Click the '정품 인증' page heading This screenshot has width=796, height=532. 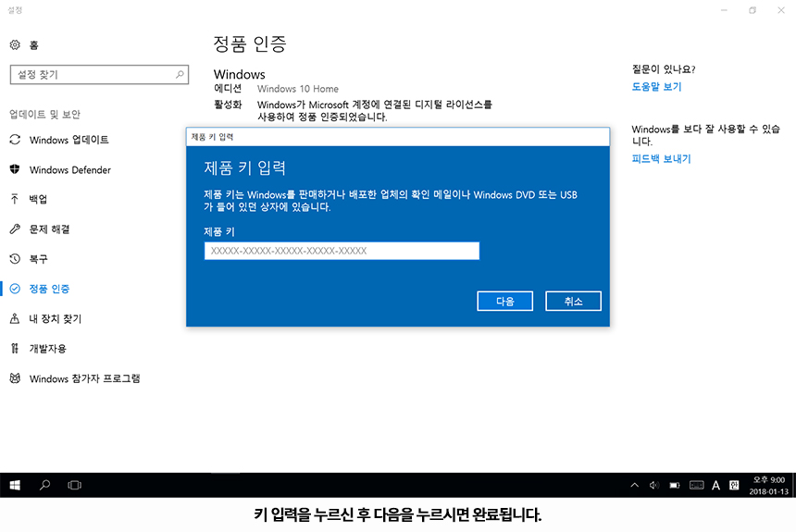pos(250,44)
